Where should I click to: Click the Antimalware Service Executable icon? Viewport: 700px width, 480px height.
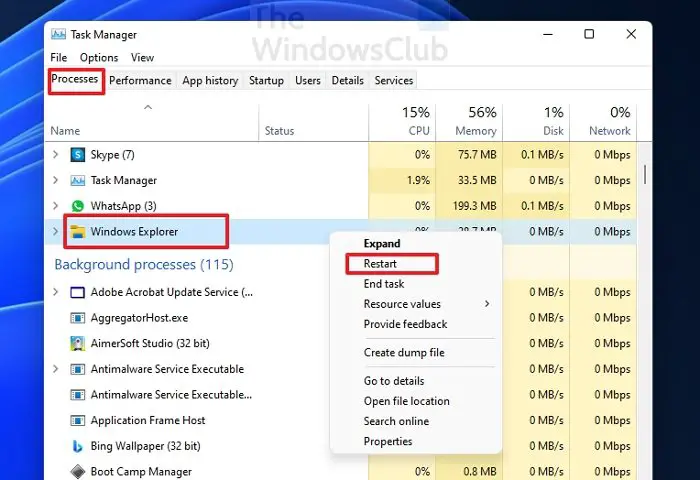point(78,369)
